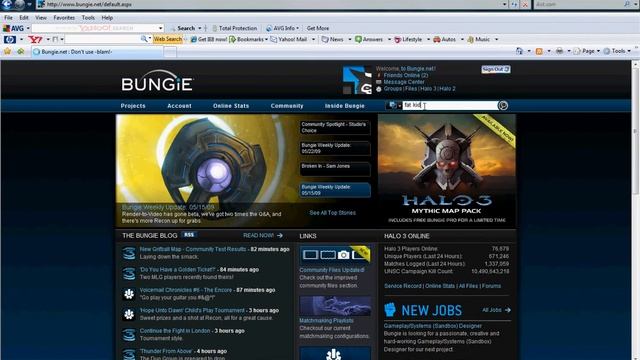
Task: Click the AVG toolbar logo
Action: tap(13, 28)
